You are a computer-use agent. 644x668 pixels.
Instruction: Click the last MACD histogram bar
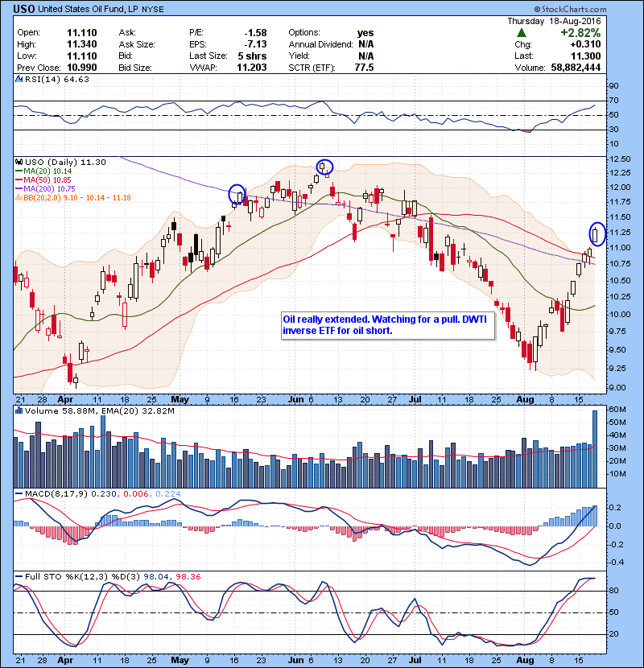pyautogui.click(x=595, y=516)
